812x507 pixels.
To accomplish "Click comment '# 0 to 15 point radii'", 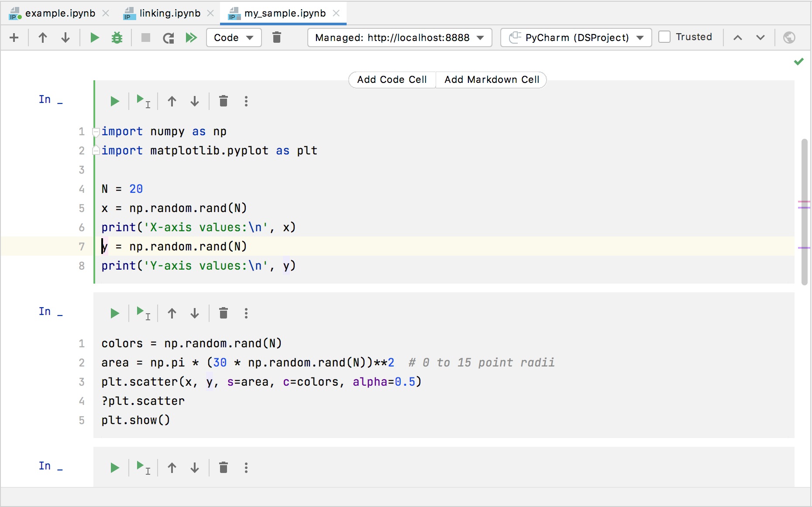I will click(x=482, y=363).
